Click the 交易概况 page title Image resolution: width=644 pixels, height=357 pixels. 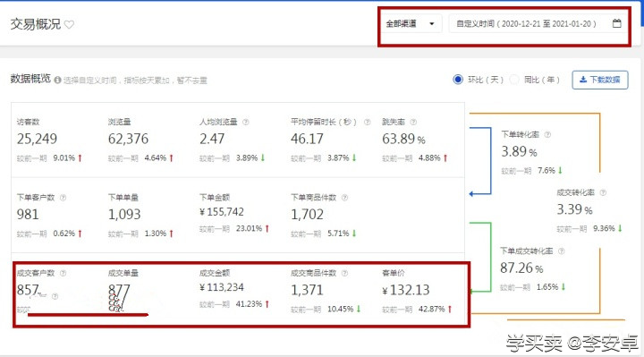[x=35, y=24]
